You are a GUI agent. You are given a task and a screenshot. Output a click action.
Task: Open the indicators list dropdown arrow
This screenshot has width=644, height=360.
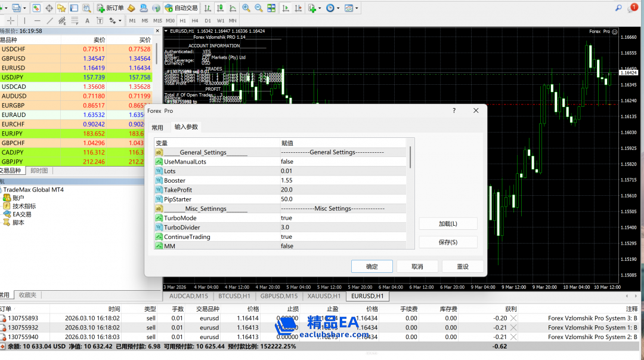tap(319, 8)
